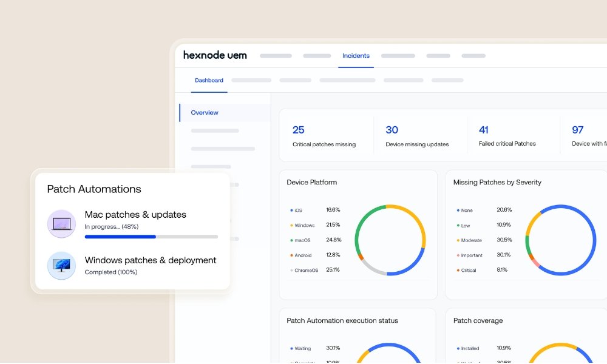Click the Patch Automation execution status chart

388,353
